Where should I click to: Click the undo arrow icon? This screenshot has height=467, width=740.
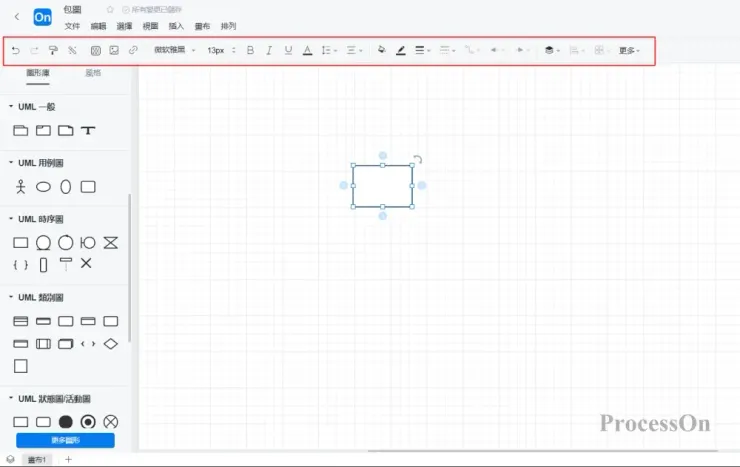tap(16, 50)
